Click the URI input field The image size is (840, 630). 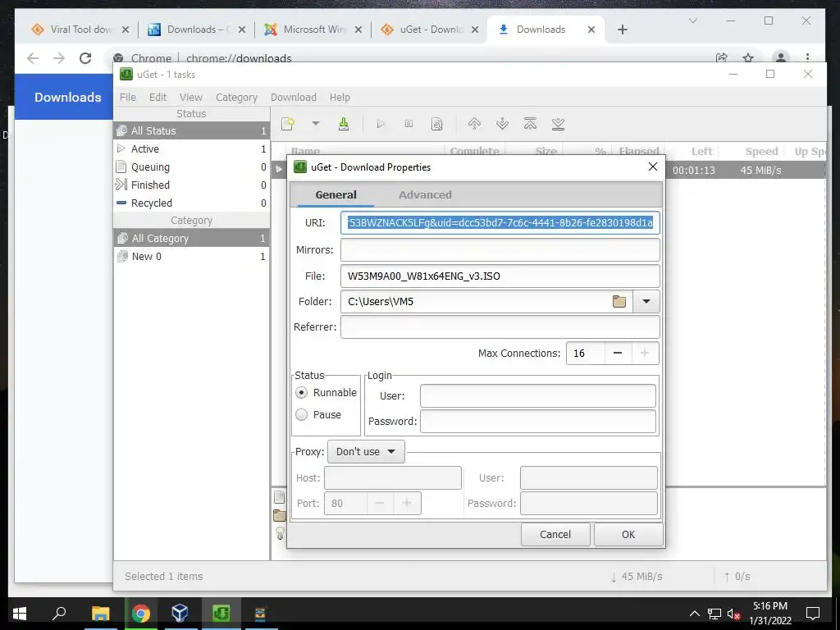500,223
